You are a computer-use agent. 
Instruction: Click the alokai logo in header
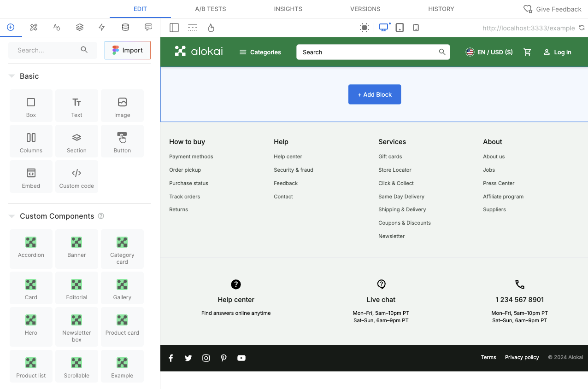pyautogui.click(x=199, y=51)
